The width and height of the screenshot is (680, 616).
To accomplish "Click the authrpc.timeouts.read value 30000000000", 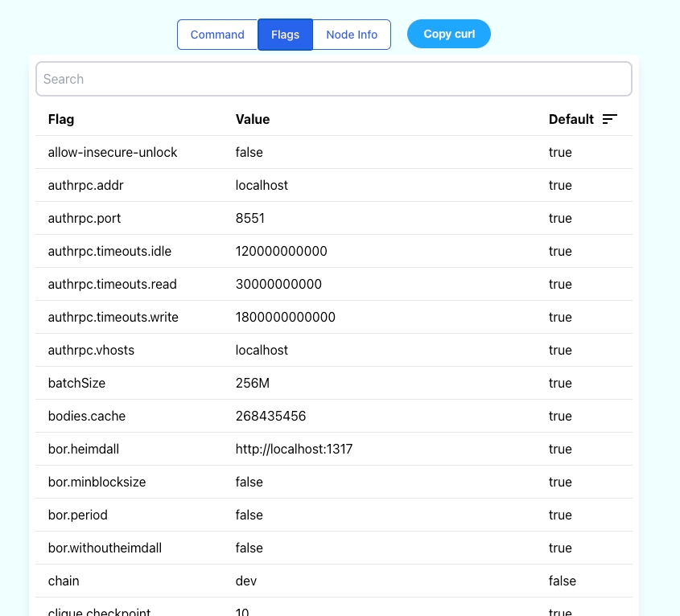I will [278, 284].
